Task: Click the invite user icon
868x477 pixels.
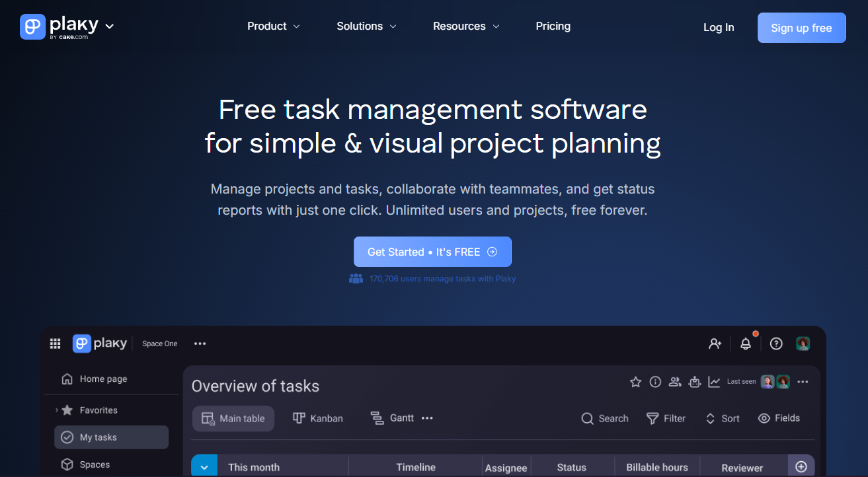Action: (715, 344)
